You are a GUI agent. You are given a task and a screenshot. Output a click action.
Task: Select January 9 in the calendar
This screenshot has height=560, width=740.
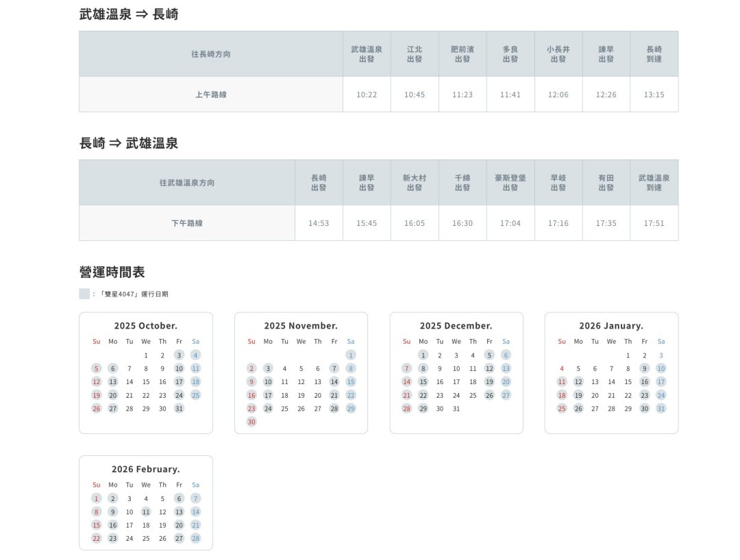pos(645,368)
